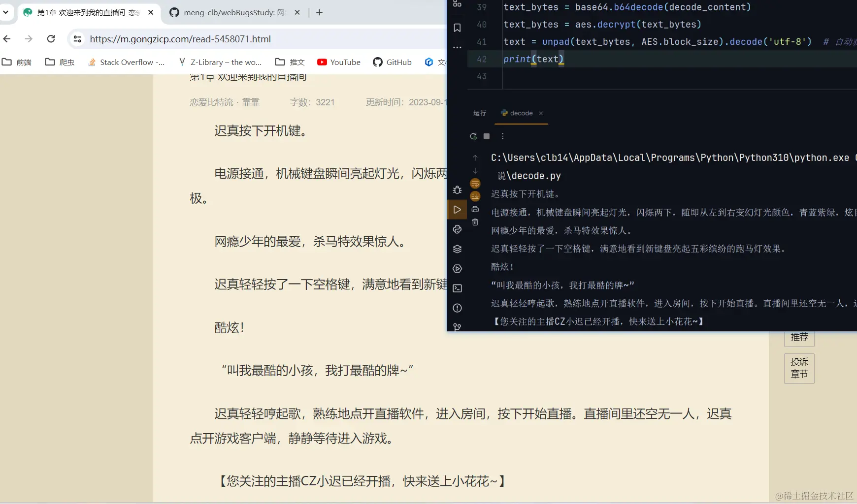Click the 投诉章节 button

(798, 368)
